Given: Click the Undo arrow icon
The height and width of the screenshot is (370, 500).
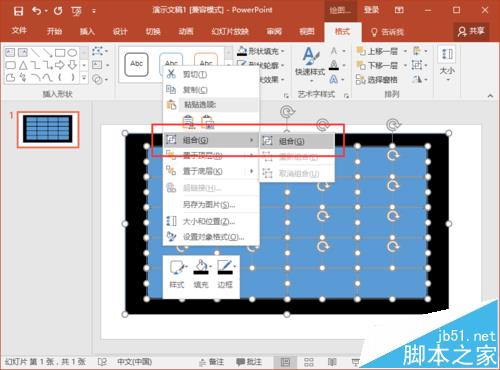Looking at the screenshot, I should 36,11.
